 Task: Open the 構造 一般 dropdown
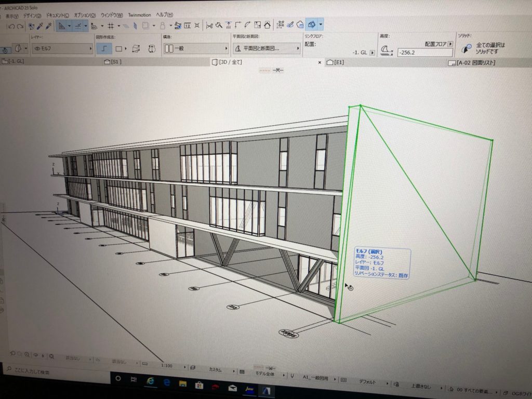tap(196, 48)
